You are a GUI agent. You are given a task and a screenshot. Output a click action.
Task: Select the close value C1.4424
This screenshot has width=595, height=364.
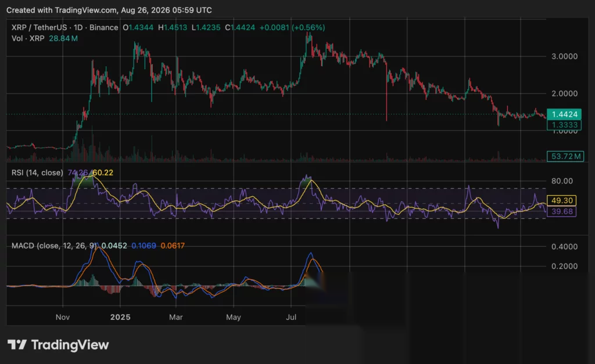(240, 27)
